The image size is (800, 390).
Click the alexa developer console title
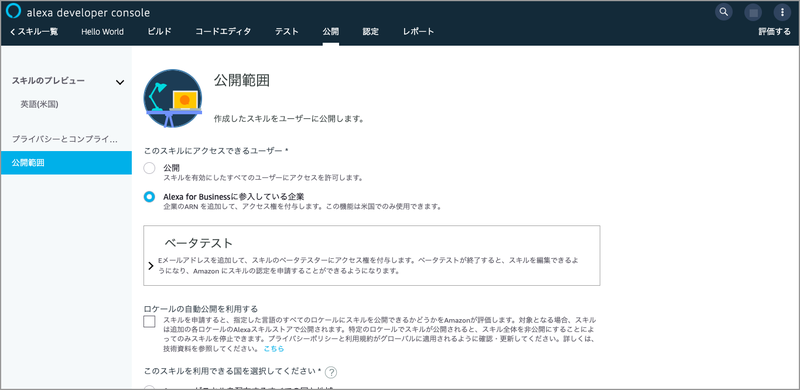pyautogui.click(x=88, y=13)
